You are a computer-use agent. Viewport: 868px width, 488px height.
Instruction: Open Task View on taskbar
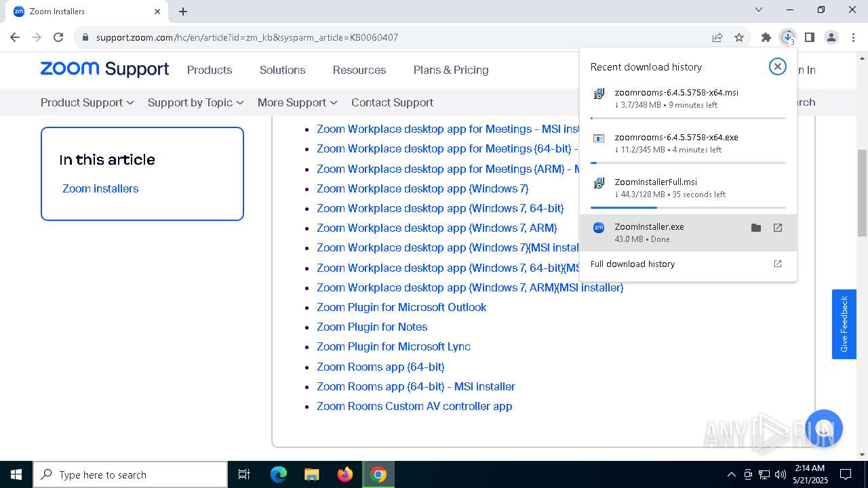[244, 474]
